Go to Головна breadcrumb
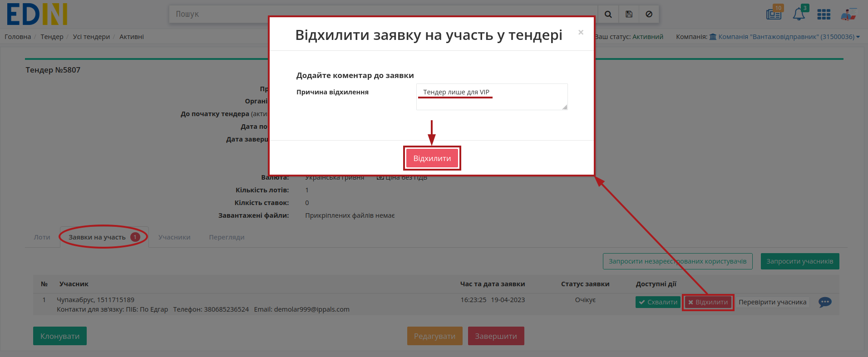868x357 pixels. click(x=18, y=37)
